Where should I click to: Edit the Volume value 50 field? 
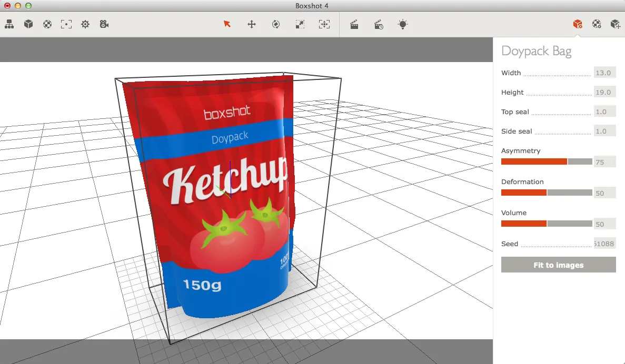click(604, 224)
